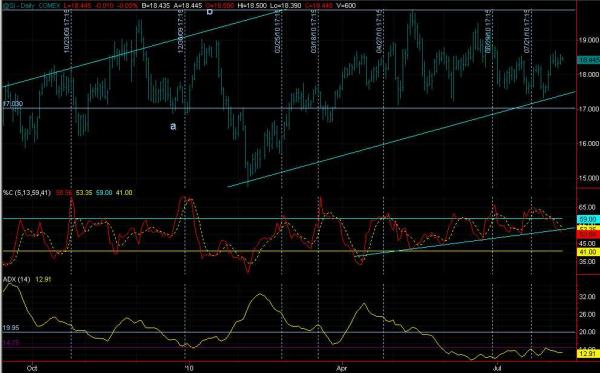Image resolution: width=600 pixels, height=373 pixels.
Task: Click the '10 year label on time axis
Action: tap(189, 368)
